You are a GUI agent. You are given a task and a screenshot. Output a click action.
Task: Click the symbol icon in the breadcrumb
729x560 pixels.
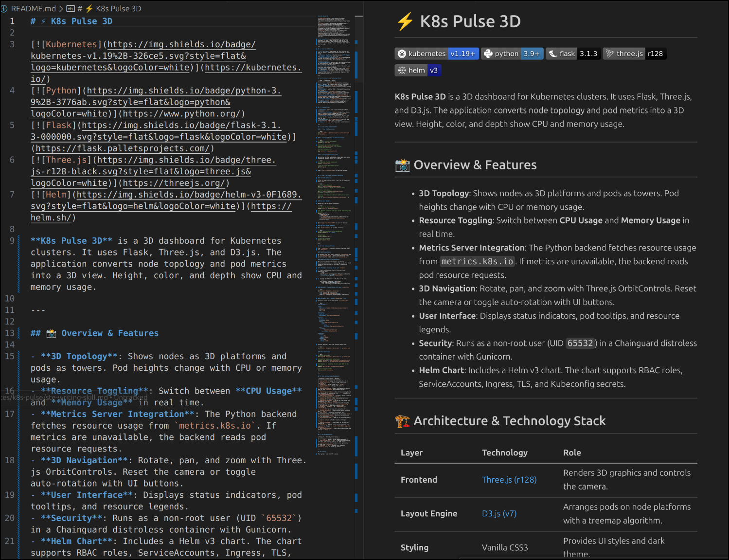pos(71,8)
